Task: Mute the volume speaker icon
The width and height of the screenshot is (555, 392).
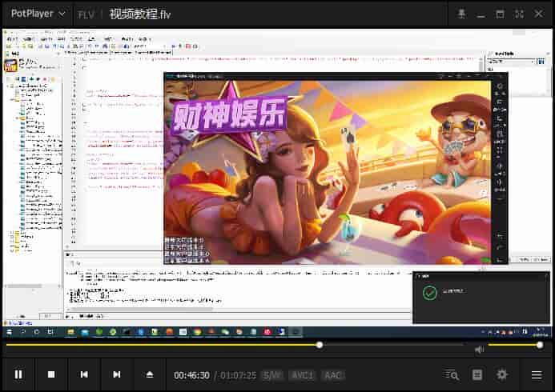Action: click(479, 350)
